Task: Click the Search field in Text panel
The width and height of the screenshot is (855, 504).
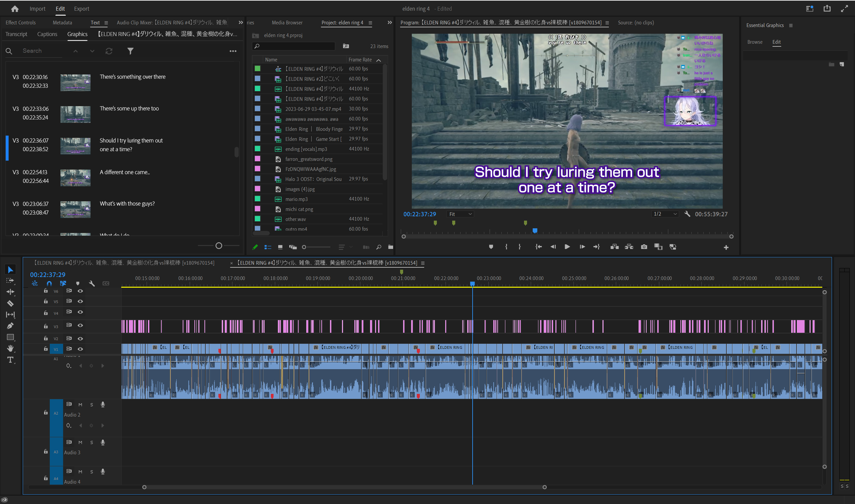Action: tap(42, 51)
